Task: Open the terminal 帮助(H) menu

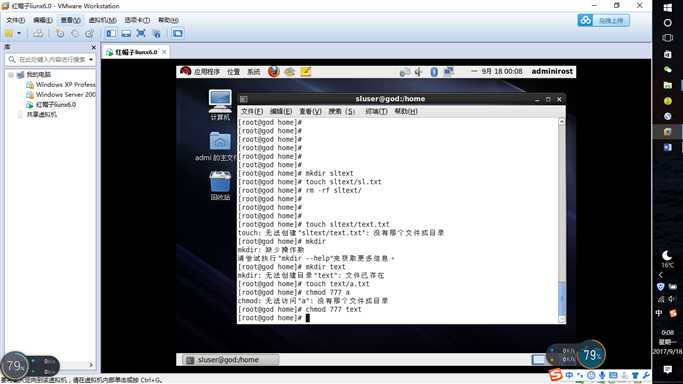Action: (x=406, y=111)
